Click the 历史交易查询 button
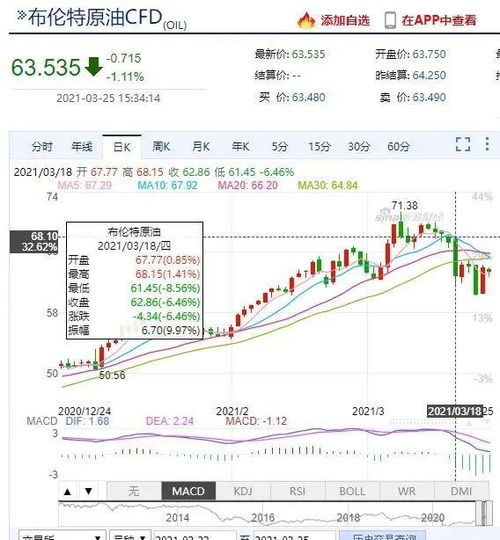Image resolution: width=500 pixels, height=540 pixels. pos(383,536)
